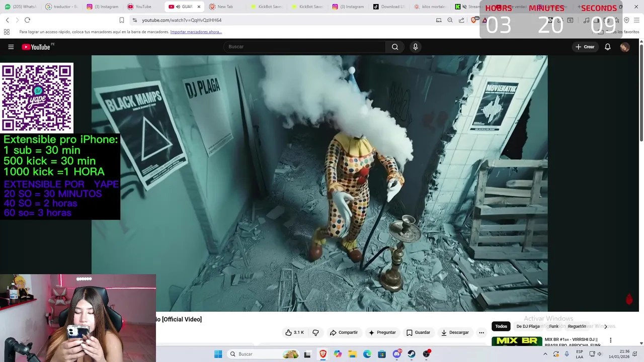Click the search magnifier button on YouTube
644x362 pixels.
point(395,47)
